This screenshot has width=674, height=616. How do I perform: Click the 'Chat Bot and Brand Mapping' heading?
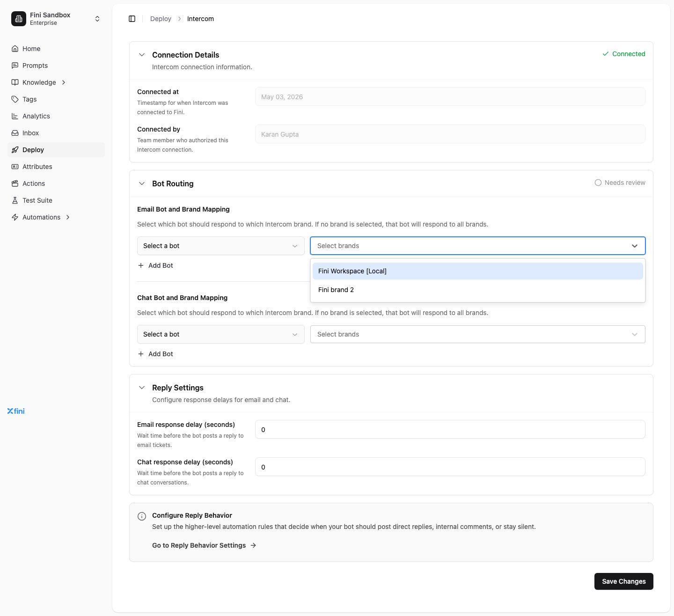coord(182,298)
